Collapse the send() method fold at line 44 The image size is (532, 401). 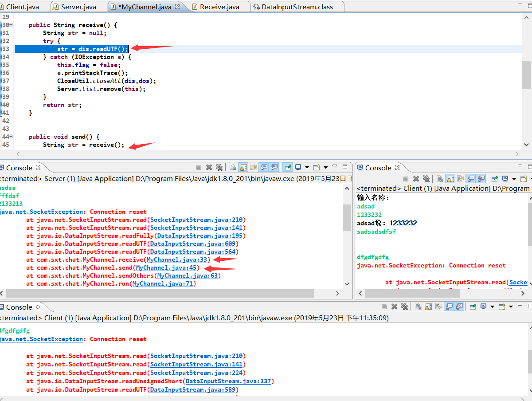[x=12, y=137]
